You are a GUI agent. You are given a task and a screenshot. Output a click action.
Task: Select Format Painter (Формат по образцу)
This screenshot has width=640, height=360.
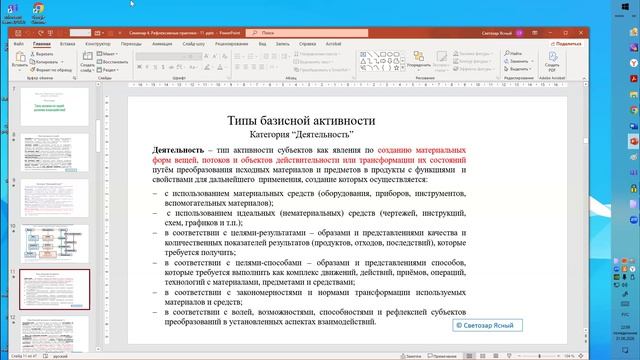point(51,70)
